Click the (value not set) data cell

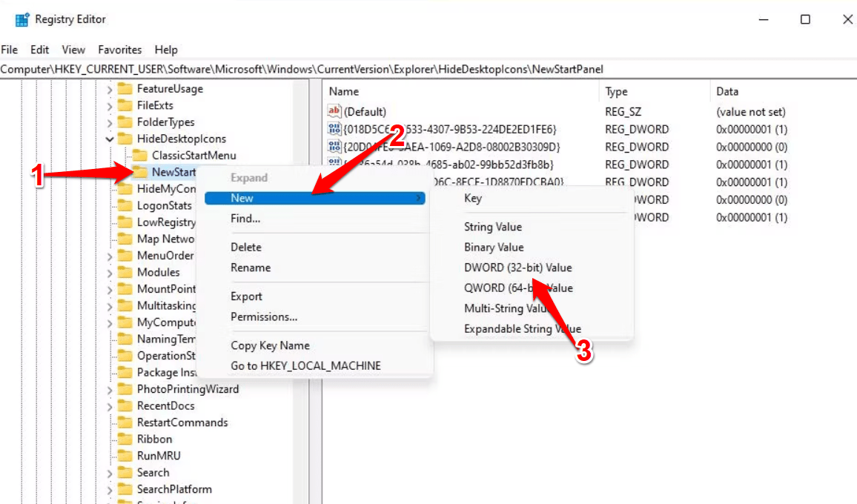[751, 111]
